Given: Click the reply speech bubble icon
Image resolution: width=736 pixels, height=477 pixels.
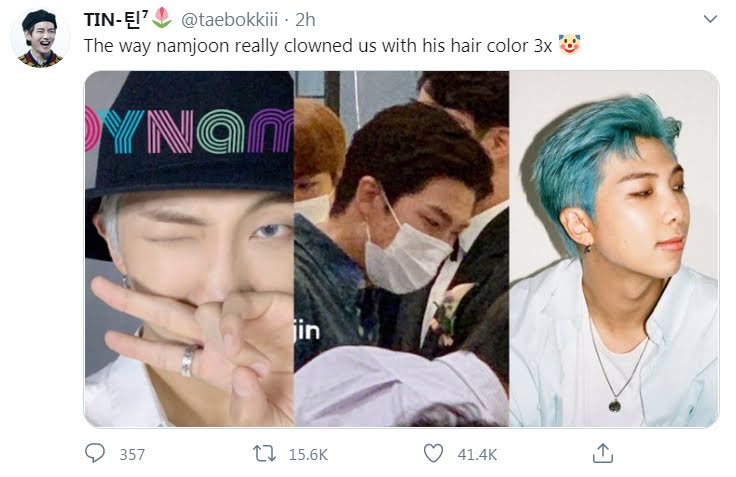Looking at the screenshot, I should pyautogui.click(x=95, y=453).
